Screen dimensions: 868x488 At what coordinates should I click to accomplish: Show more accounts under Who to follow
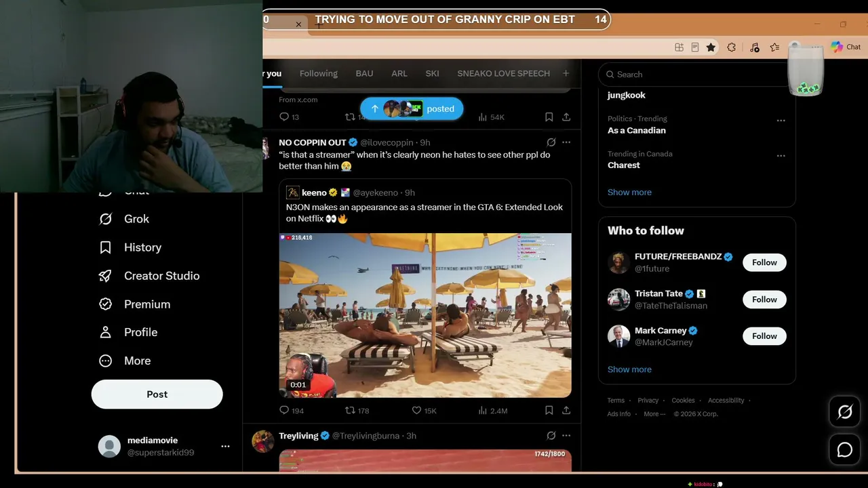tap(629, 369)
